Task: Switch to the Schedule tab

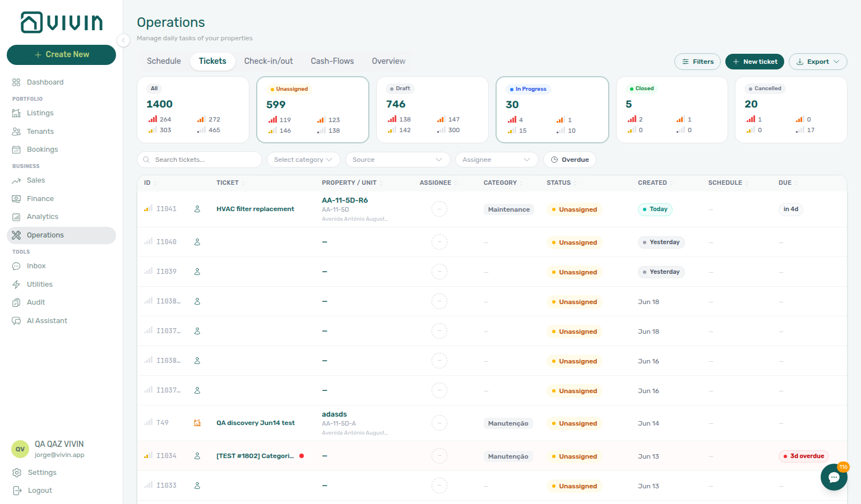Action: click(164, 61)
